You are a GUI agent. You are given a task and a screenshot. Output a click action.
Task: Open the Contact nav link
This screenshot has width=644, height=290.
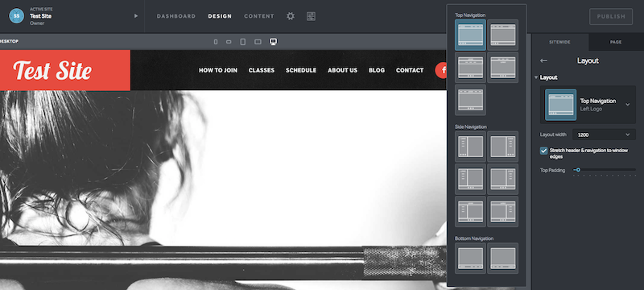point(410,70)
